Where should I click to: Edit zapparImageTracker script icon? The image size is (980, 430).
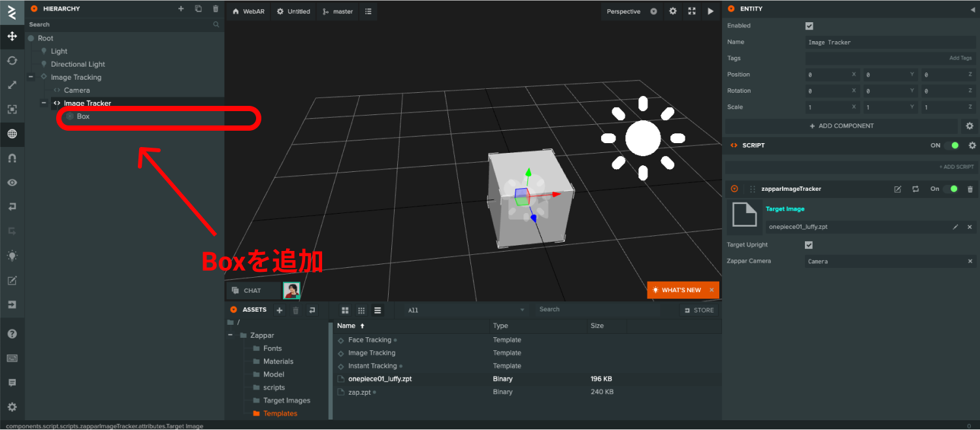pos(898,189)
